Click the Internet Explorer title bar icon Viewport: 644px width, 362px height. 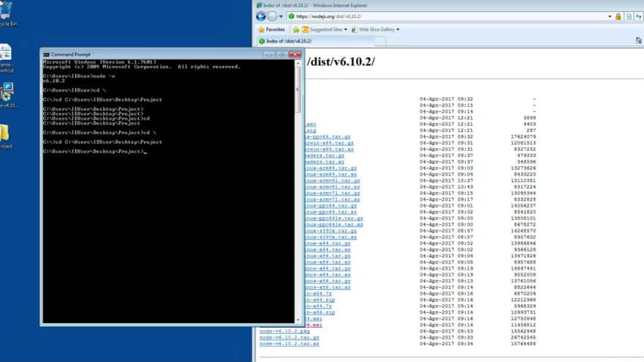(259, 5)
